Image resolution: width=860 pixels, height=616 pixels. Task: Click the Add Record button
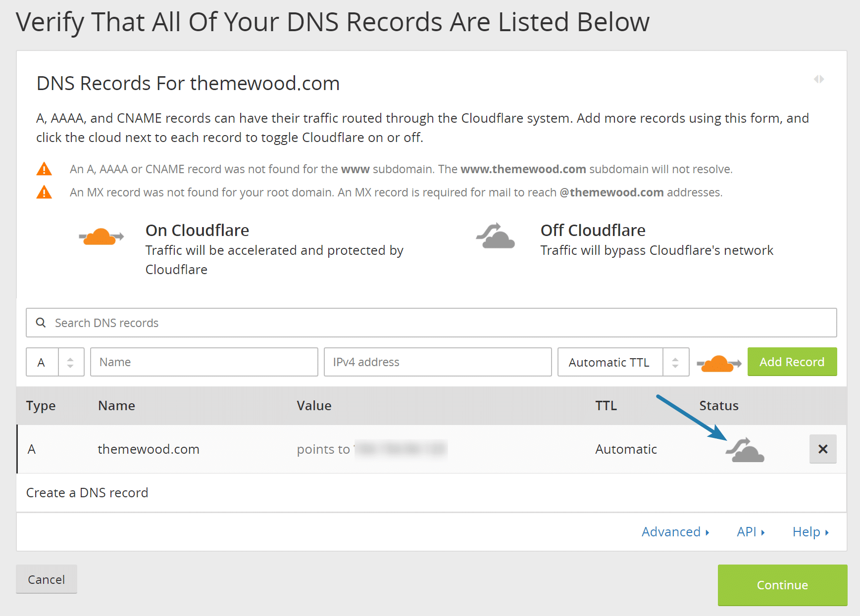click(792, 362)
